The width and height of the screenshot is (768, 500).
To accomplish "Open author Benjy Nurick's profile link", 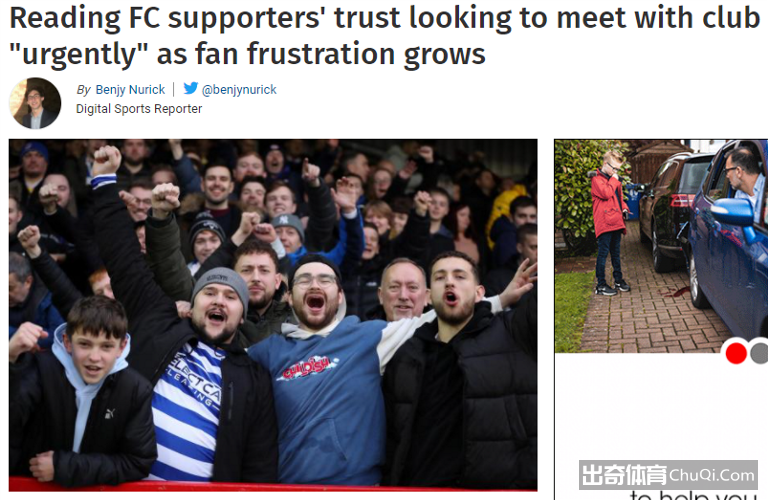I will click(x=130, y=90).
